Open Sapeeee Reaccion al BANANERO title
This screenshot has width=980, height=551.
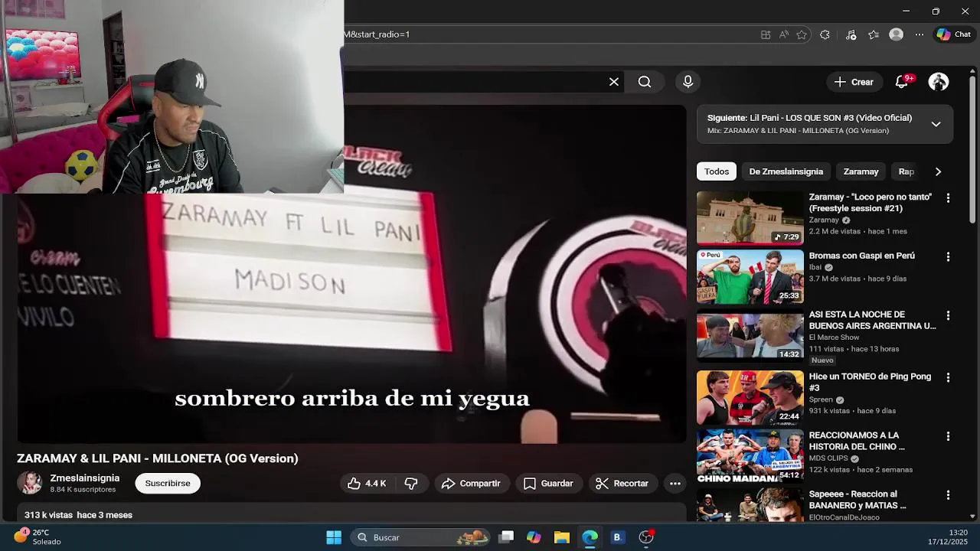pos(857,500)
